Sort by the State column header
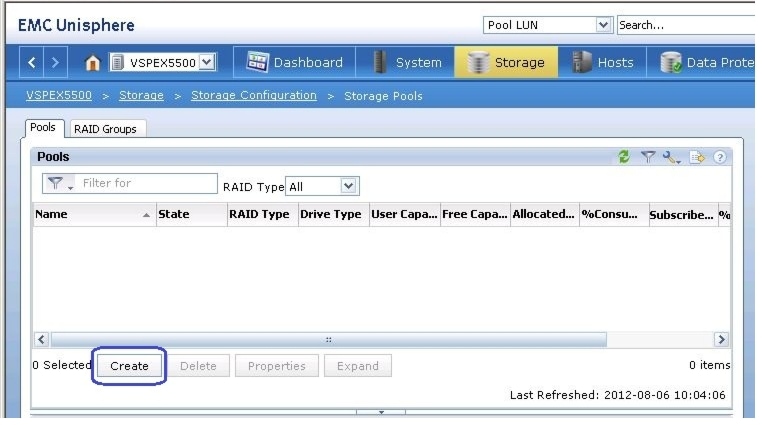This screenshot has width=762, height=425. [x=192, y=214]
